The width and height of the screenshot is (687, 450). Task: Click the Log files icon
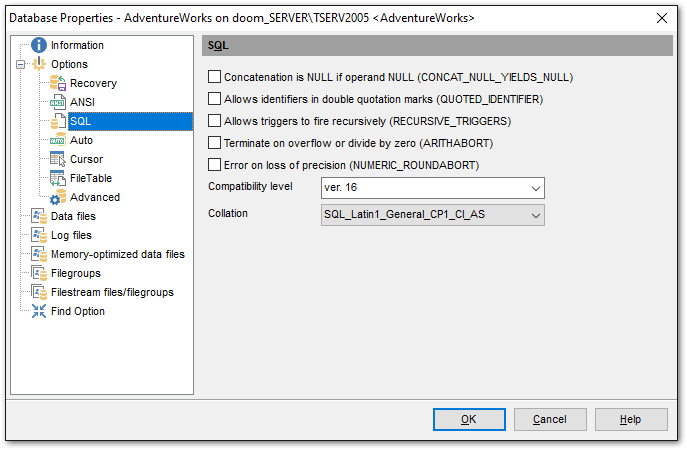click(39, 235)
